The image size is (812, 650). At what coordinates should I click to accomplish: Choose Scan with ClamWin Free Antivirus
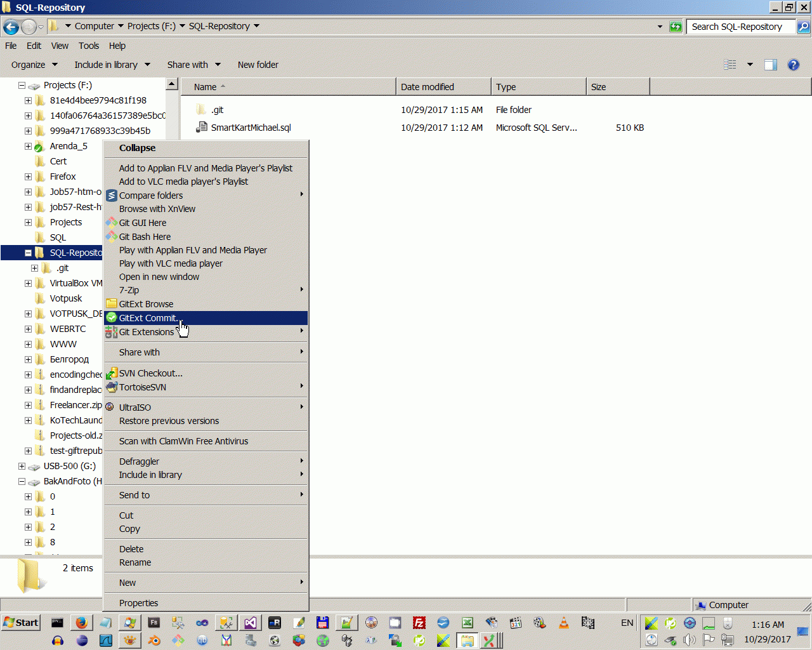click(206, 441)
